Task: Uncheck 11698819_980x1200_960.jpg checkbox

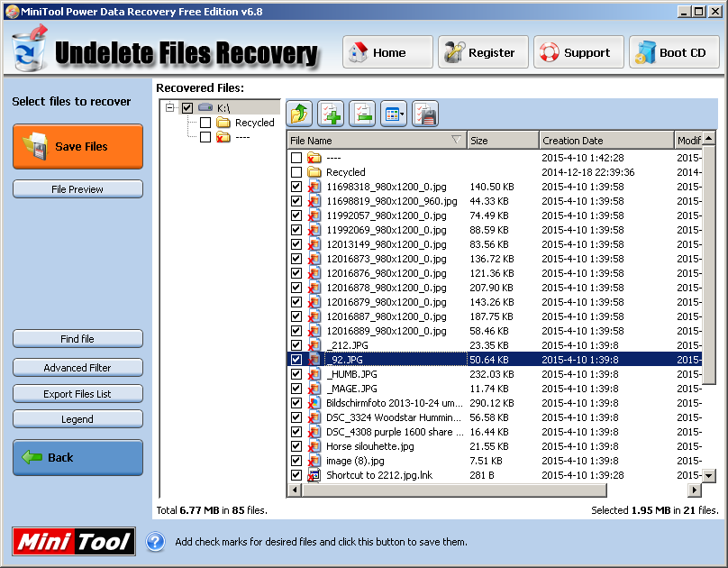Action: click(x=296, y=201)
